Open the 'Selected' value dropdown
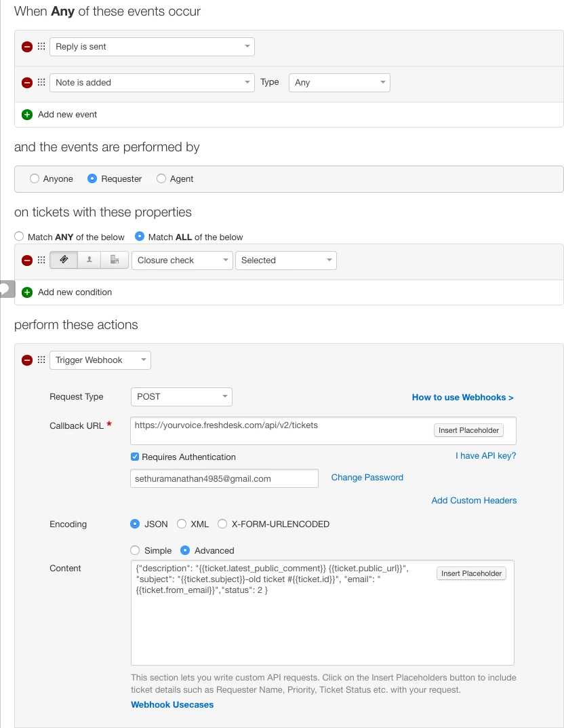The image size is (564, 728). point(286,261)
